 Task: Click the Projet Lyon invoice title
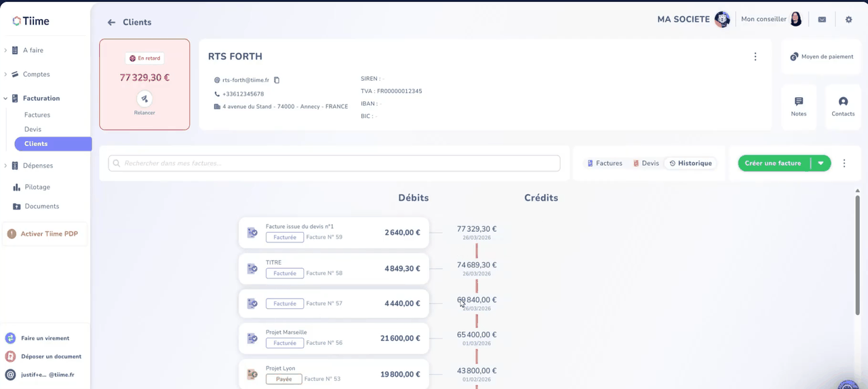tap(281, 369)
